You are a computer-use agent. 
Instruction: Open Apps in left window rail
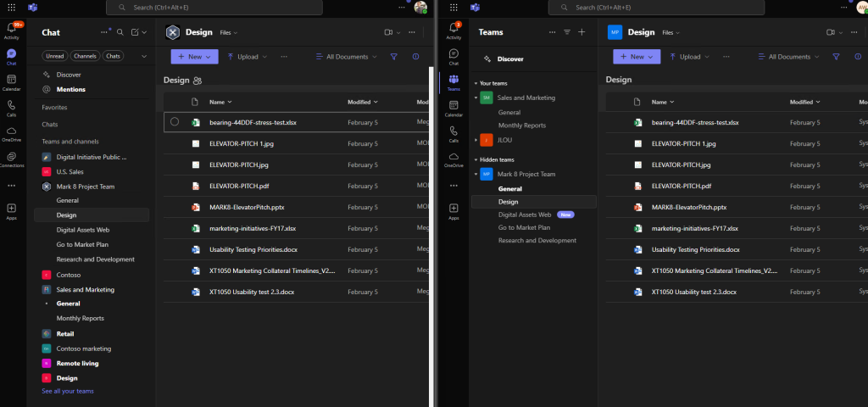tap(11, 211)
